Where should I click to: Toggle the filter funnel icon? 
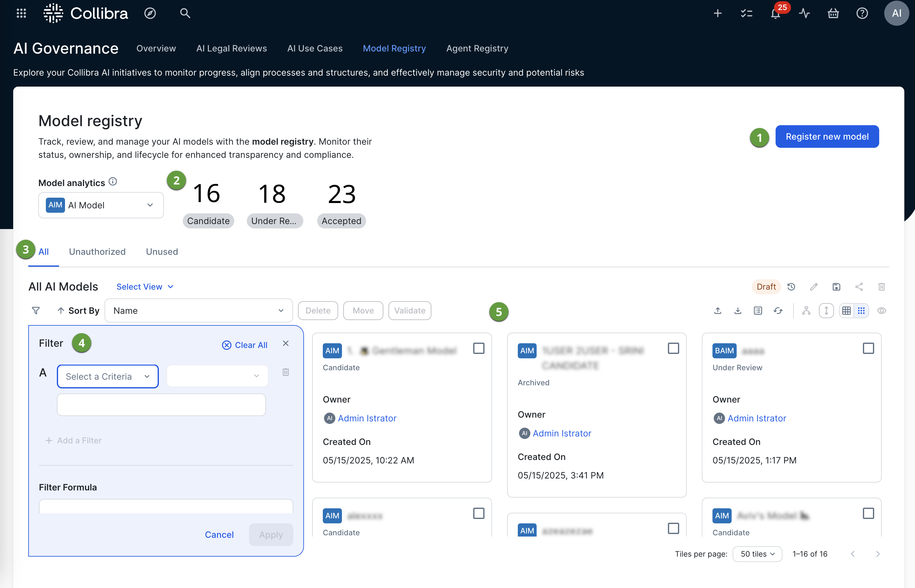click(36, 310)
